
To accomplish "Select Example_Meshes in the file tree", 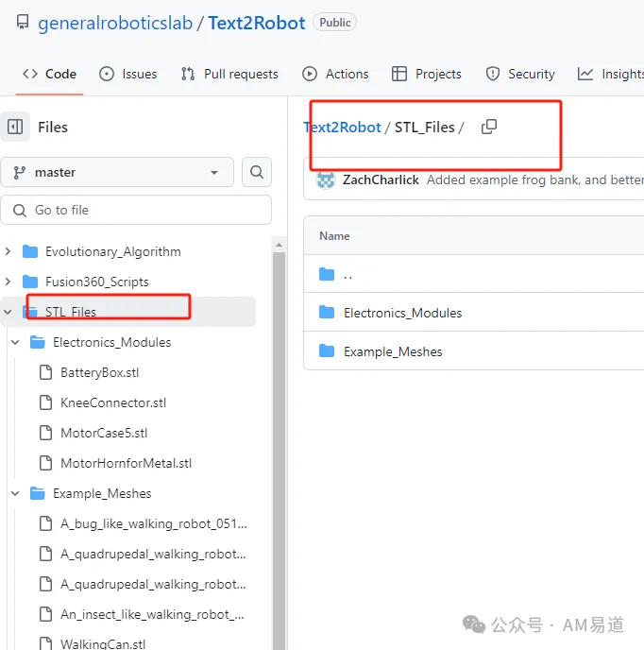I will pos(102,494).
